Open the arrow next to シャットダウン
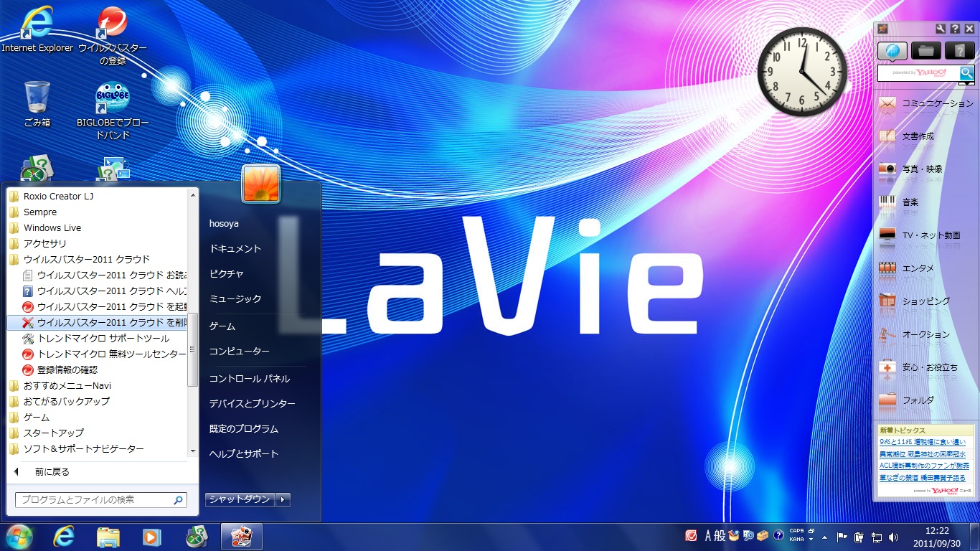Image resolution: width=980 pixels, height=551 pixels. click(x=283, y=499)
